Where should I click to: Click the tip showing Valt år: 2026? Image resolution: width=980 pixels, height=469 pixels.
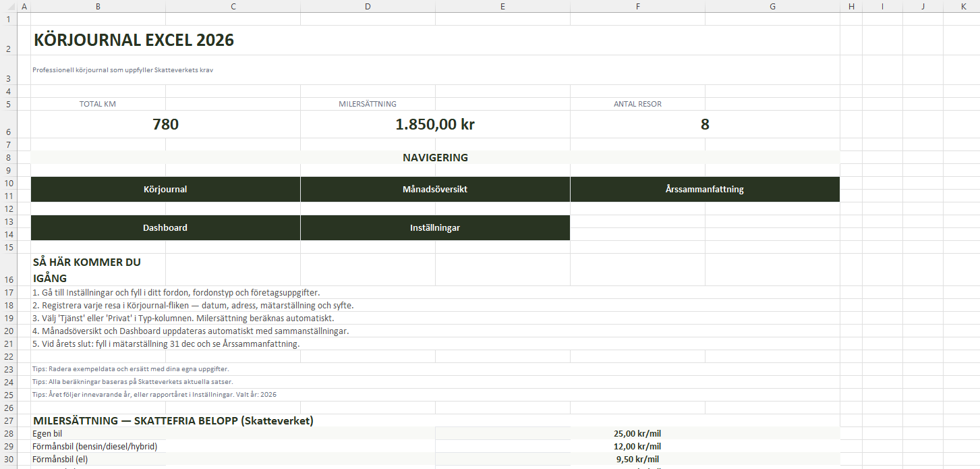154,394
